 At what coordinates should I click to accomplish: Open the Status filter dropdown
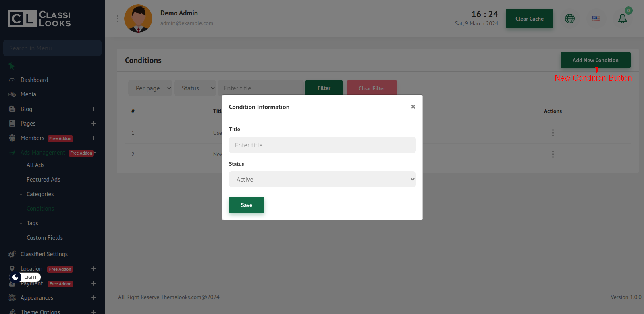point(196,88)
